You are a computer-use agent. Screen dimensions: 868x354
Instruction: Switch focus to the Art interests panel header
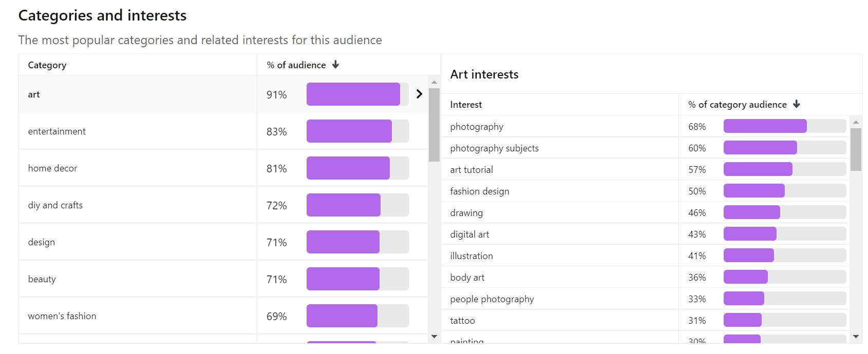coord(484,74)
